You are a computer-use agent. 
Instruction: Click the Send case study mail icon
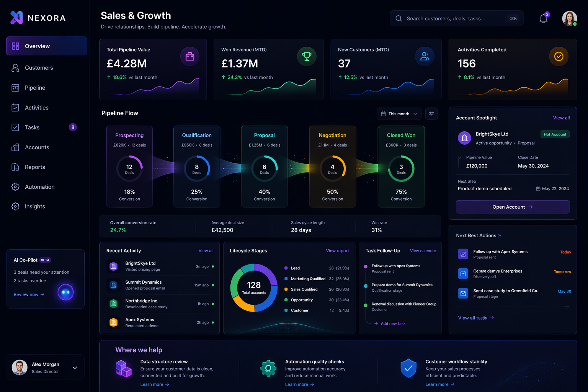[463, 293]
